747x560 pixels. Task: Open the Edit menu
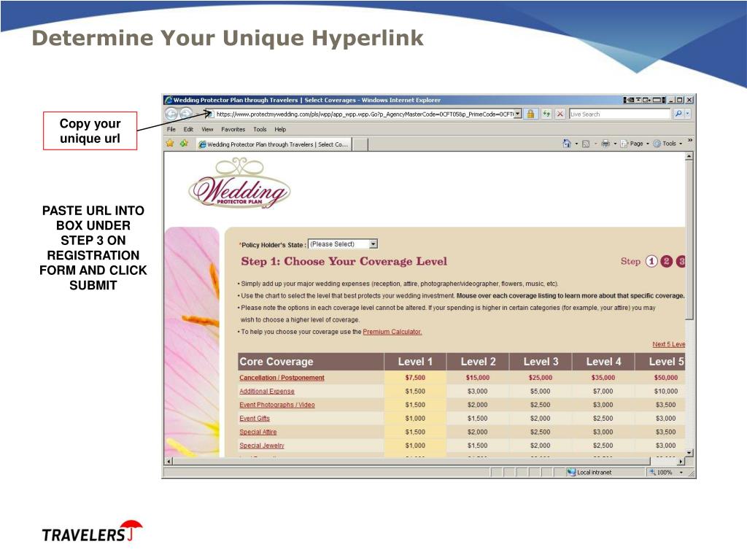pyautogui.click(x=188, y=129)
